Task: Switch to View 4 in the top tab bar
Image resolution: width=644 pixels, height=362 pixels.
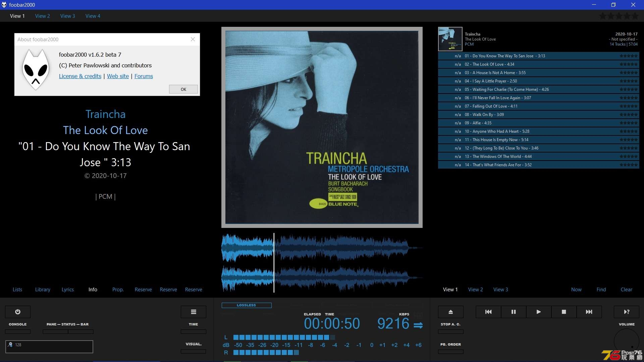Action: pyautogui.click(x=93, y=16)
